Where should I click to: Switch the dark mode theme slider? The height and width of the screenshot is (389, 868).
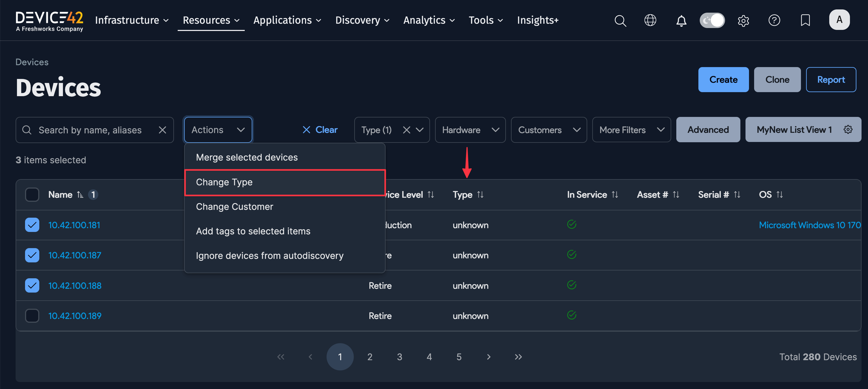[x=712, y=20]
